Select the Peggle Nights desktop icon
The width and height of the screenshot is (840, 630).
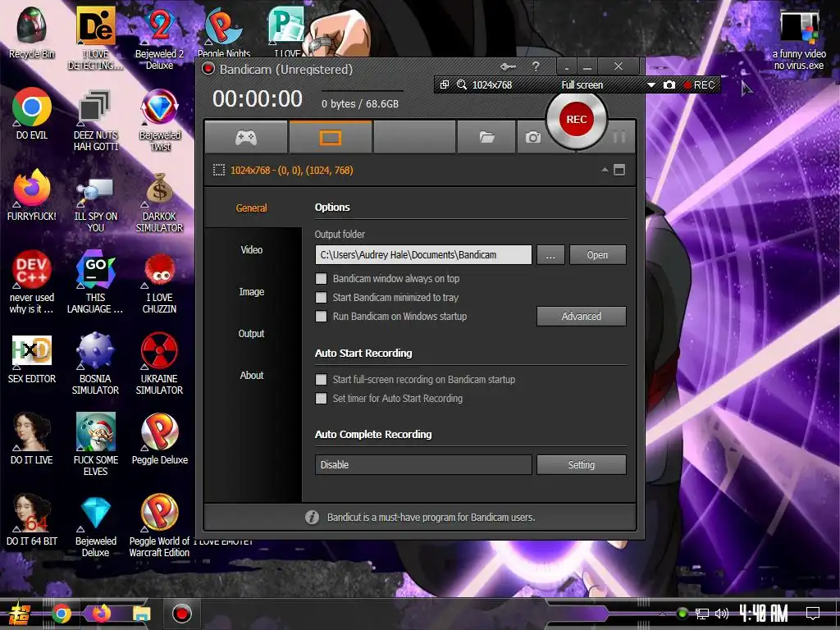[223, 32]
